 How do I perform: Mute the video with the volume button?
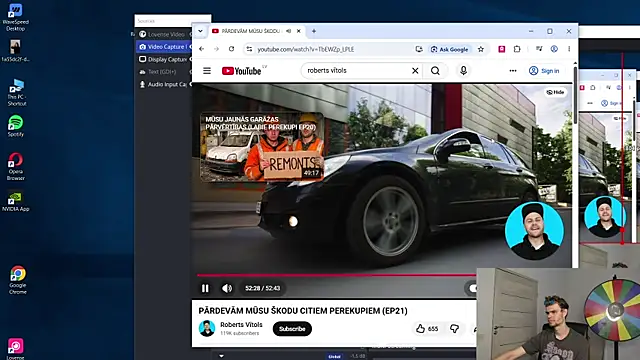(x=227, y=289)
